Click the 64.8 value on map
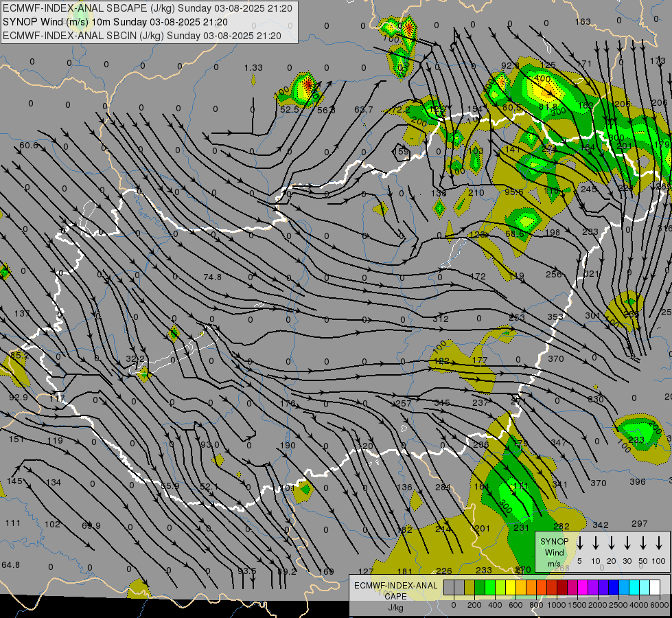Image resolution: width=672 pixels, height=618 pixels. [x=11, y=565]
